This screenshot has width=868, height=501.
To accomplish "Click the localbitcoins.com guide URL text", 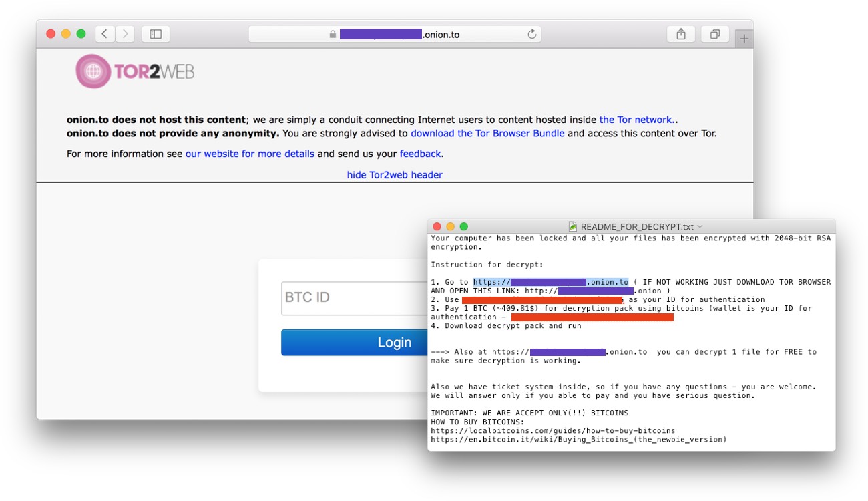I will (553, 430).
